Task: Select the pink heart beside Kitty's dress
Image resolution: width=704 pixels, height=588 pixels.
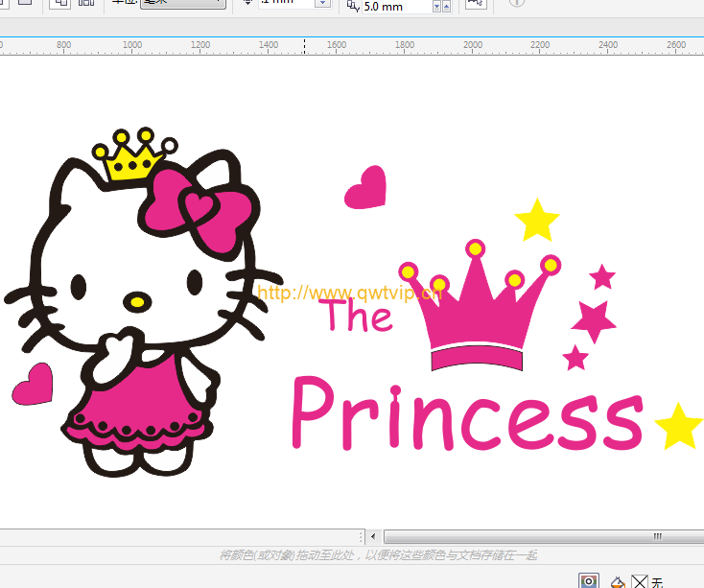Action: [33, 385]
